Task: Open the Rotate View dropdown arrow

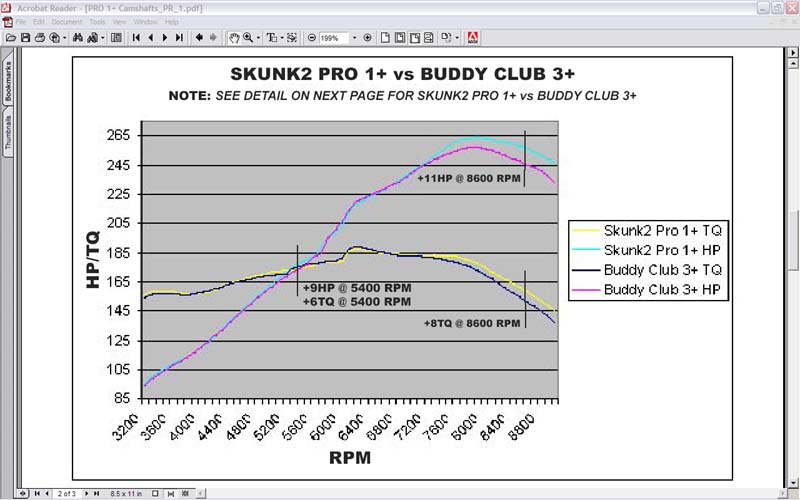Action: pos(457,38)
